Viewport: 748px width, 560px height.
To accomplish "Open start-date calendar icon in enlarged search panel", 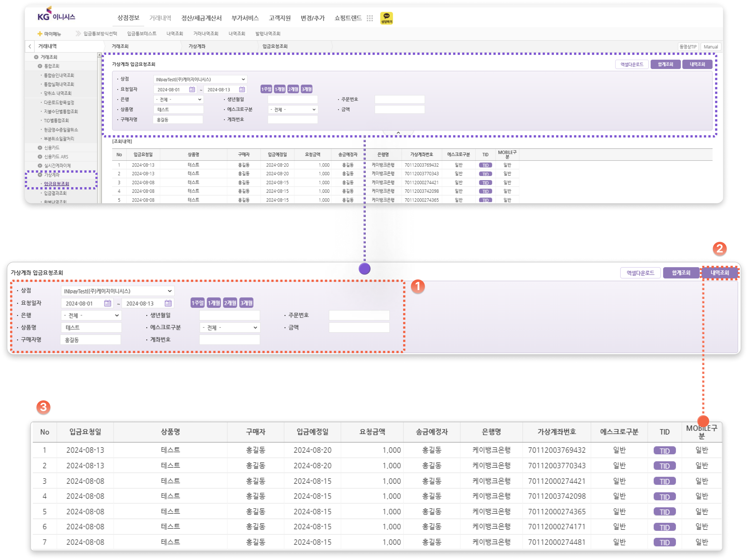I will tap(107, 303).
